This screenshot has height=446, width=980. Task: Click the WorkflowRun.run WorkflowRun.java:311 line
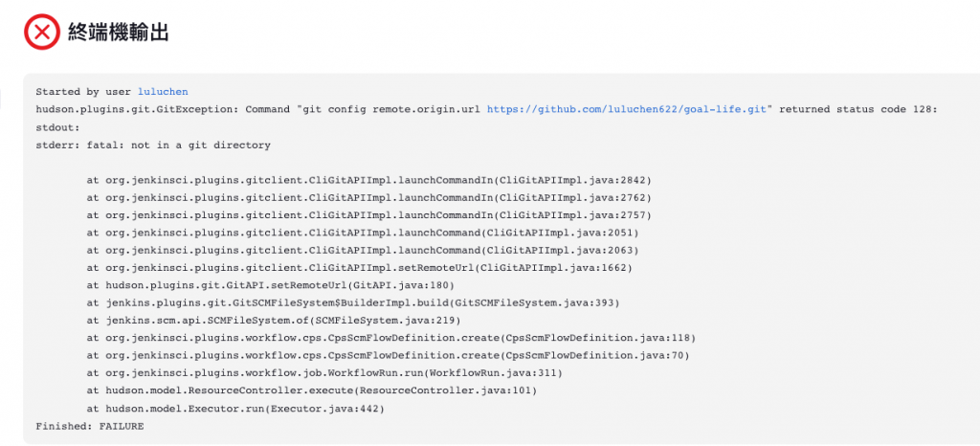pyautogui.click(x=324, y=373)
